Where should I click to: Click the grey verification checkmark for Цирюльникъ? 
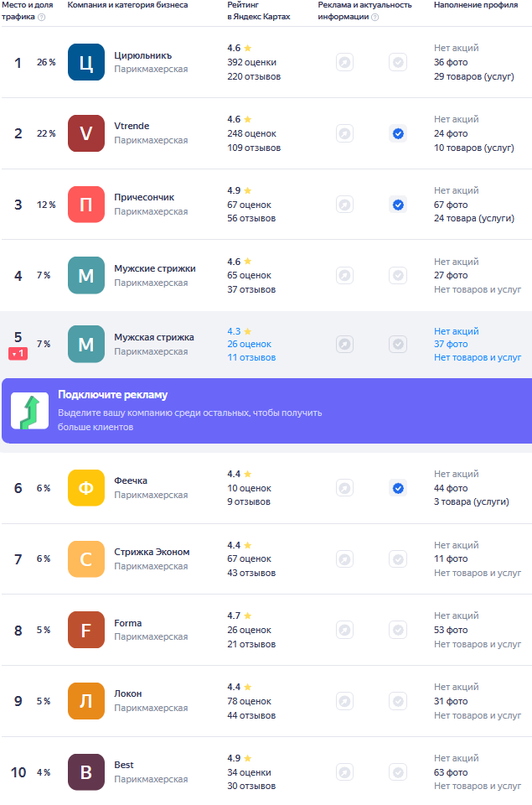(398, 62)
